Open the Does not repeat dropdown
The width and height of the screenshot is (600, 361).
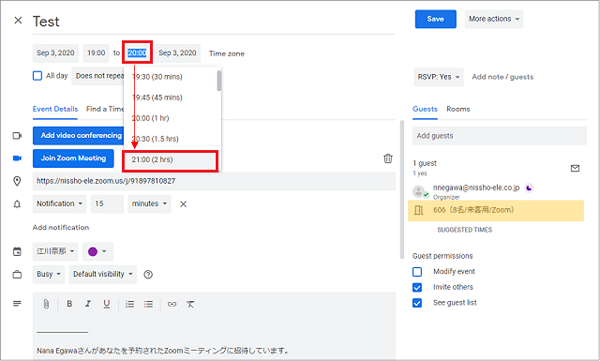tap(98, 76)
